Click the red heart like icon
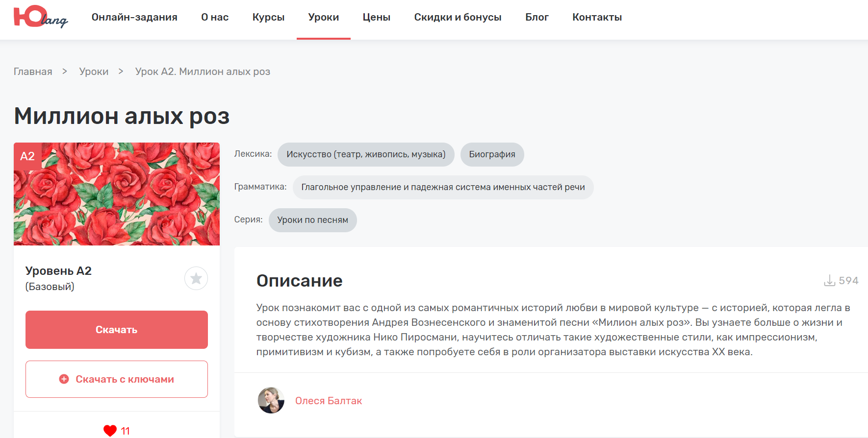 pos(110,431)
